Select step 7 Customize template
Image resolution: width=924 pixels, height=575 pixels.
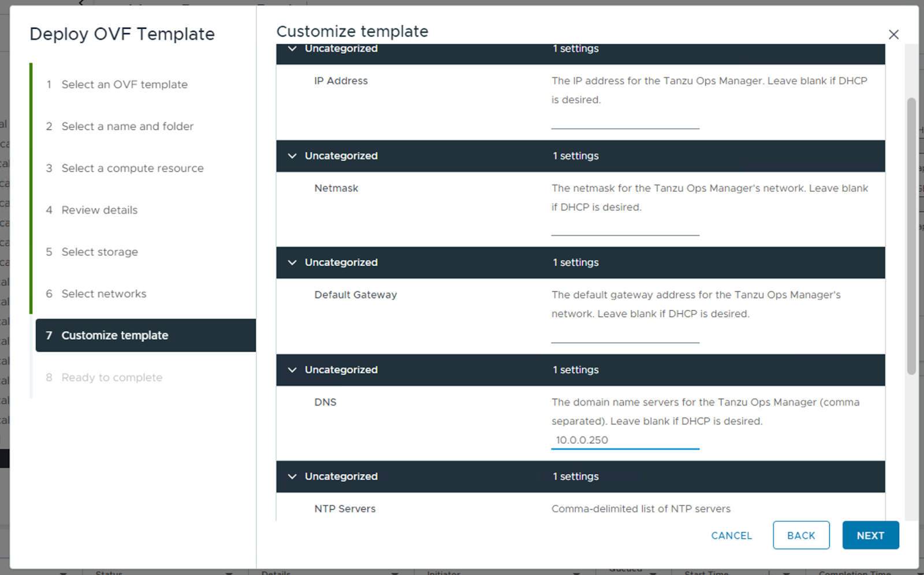coord(146,335)
